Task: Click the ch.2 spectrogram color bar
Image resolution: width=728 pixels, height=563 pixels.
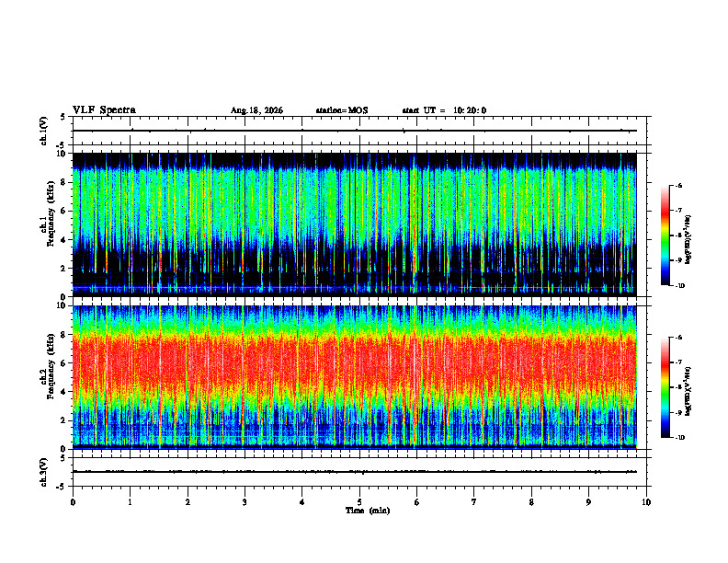Action: tap(665, 387)
